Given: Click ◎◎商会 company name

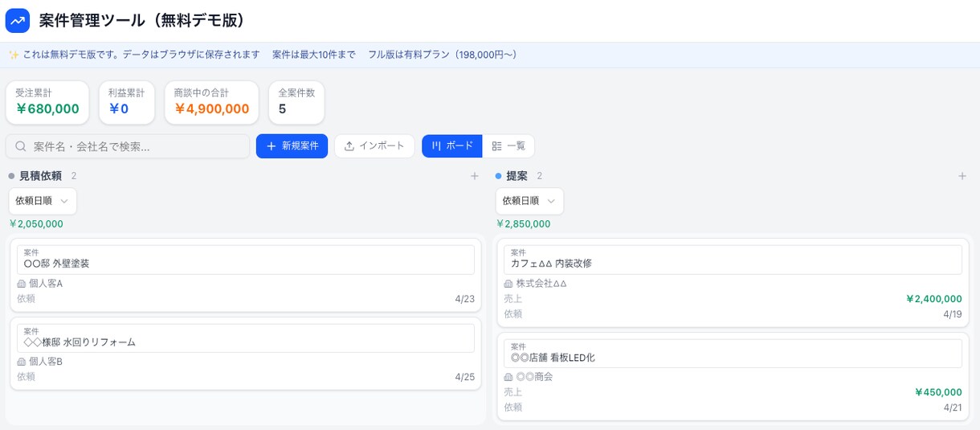Looking at the screenshot, I should pos(534,377).
